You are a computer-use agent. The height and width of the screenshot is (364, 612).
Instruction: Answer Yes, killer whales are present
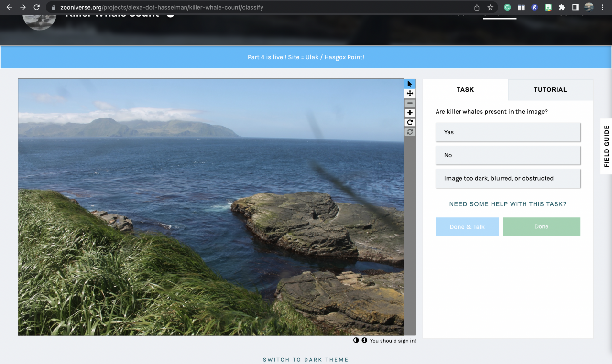pos(508,132)
